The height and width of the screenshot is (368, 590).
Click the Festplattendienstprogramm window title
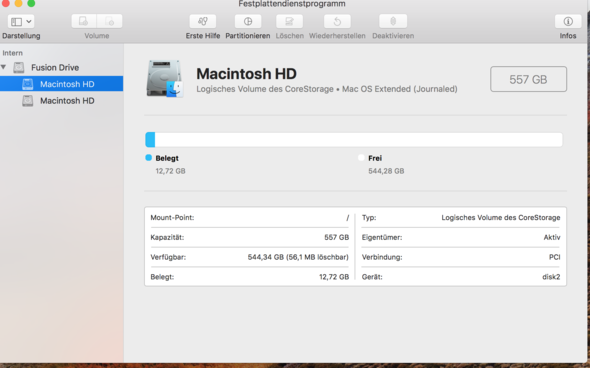292,4
